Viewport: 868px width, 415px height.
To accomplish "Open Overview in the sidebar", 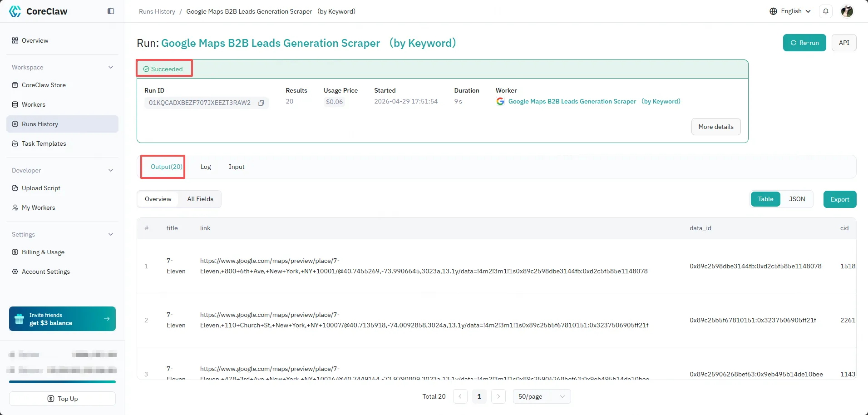I will pyautogui.click(x=62, y=40).
